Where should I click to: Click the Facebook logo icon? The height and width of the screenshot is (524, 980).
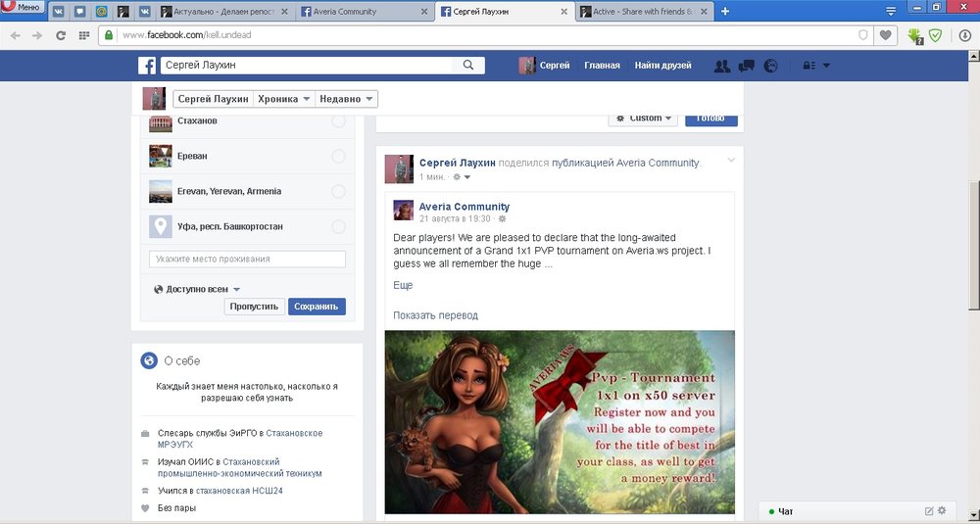coord(146,66)
